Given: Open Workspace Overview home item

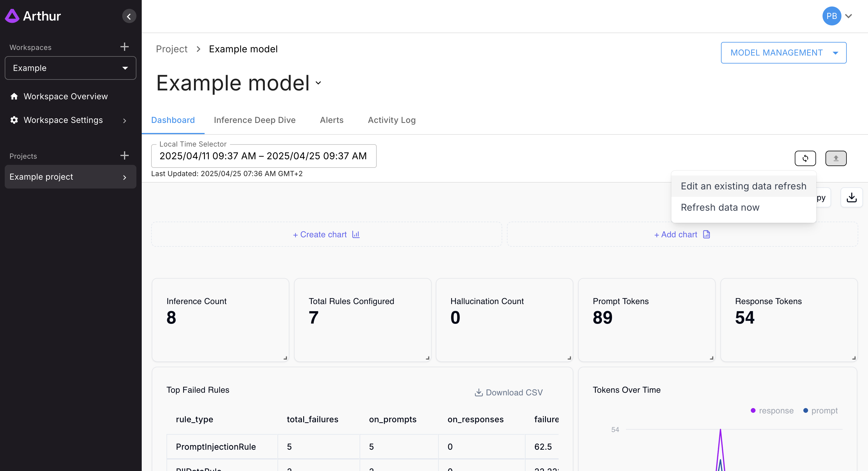Looking at the screenshot, I should pos(65,96).
